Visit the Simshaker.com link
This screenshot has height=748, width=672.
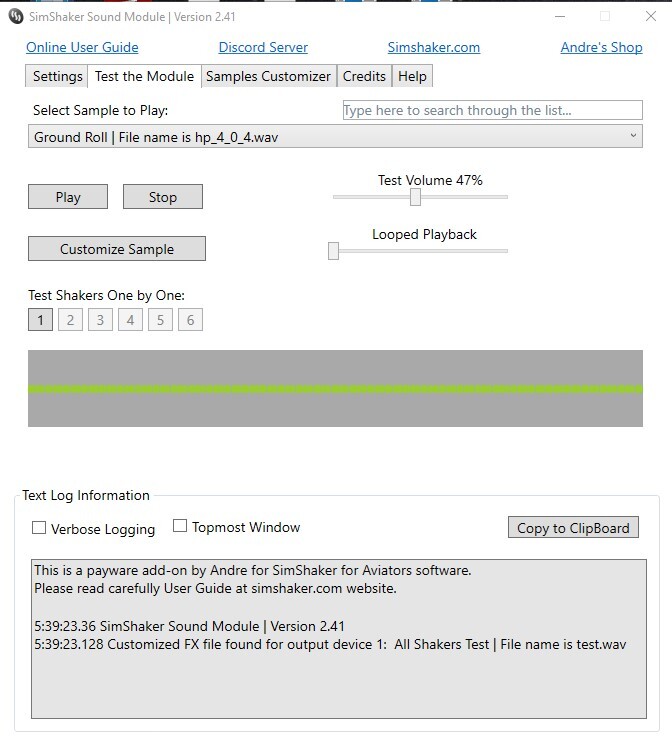(434, 47)
